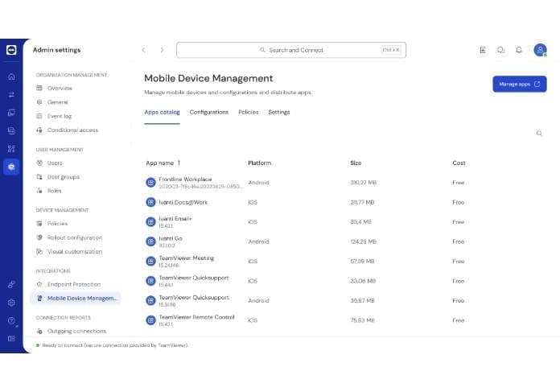Click the Cost column header

[x=459, y=163]
